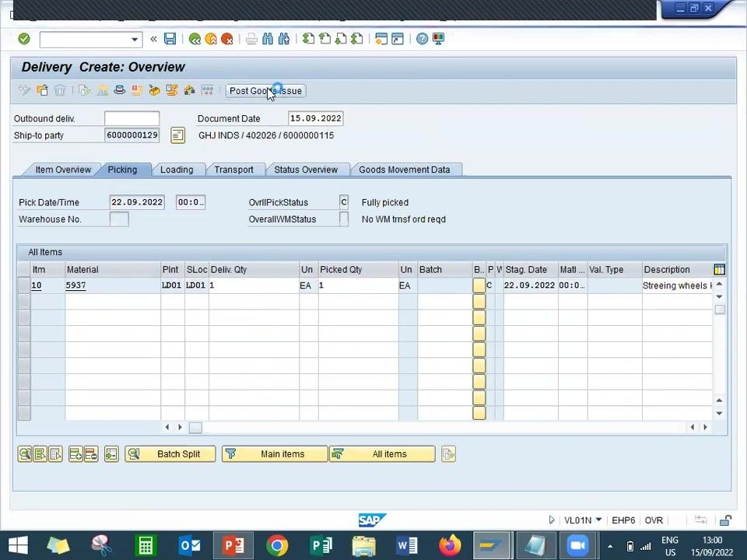The width and height of the screenshot is (747, 560).
Task: Click the Main items filter button
Action: (x=275, y=453)
